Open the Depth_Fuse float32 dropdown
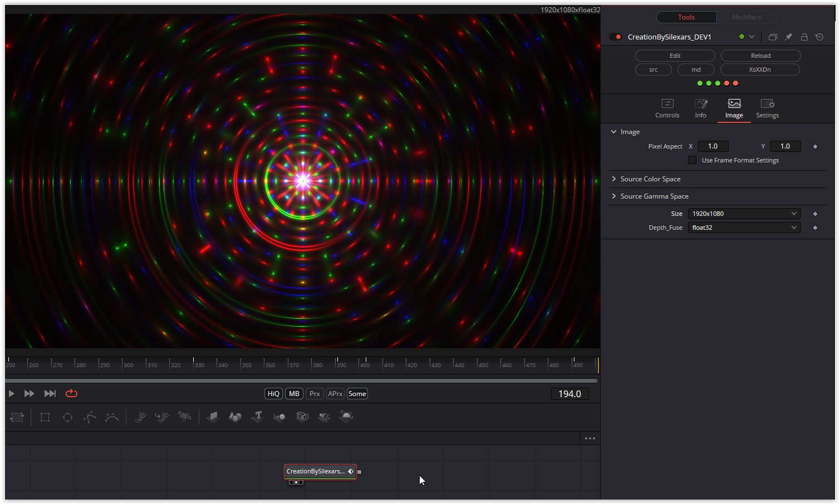 (x=744, y=228)
